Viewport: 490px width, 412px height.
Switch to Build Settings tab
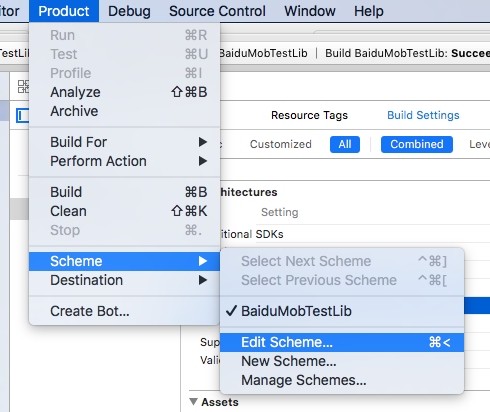pyautogui.click(x=423, y=115)
